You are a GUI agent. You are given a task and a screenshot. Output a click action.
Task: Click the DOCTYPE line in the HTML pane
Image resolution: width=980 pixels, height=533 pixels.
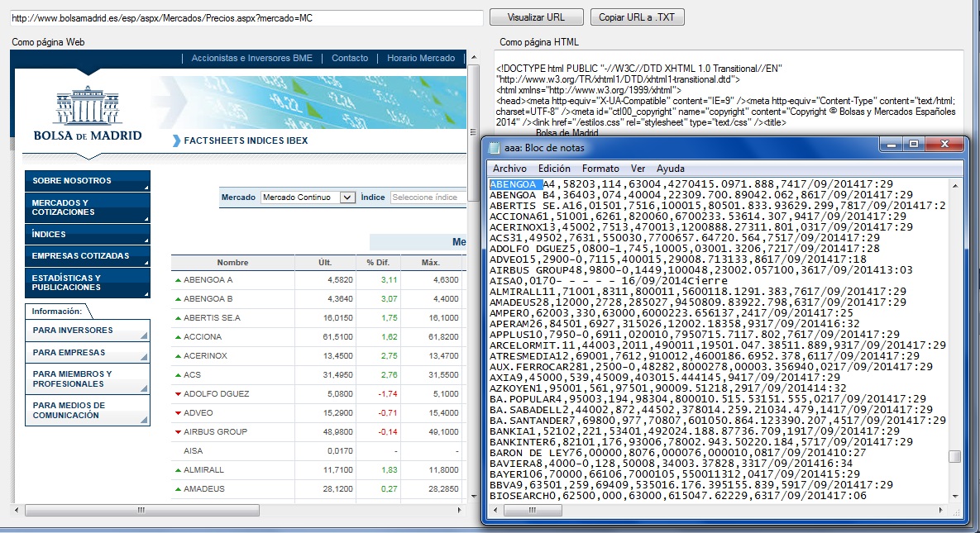point(638,69)
